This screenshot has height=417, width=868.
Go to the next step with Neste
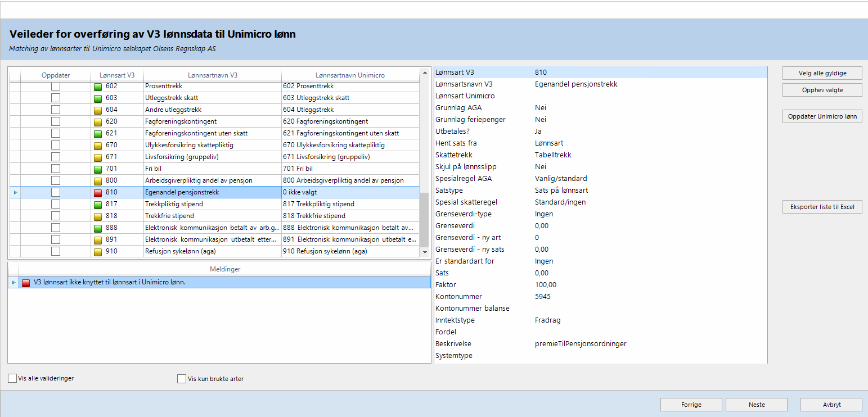point(756,405)
